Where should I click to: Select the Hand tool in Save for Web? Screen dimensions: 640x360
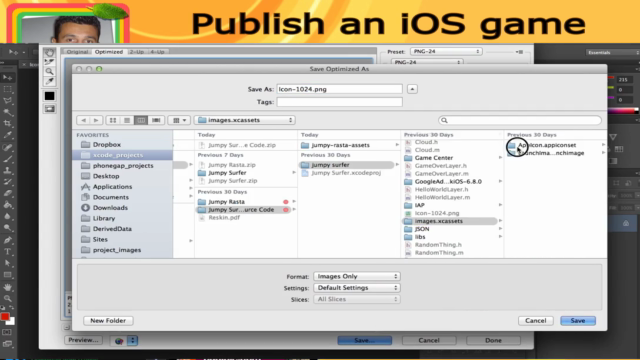pyautogui.click(x=49, y=53)
